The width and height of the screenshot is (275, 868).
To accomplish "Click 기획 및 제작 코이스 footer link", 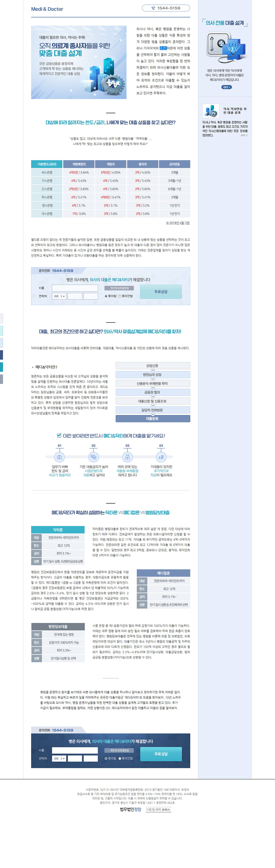I will click(x=158, y=810).
